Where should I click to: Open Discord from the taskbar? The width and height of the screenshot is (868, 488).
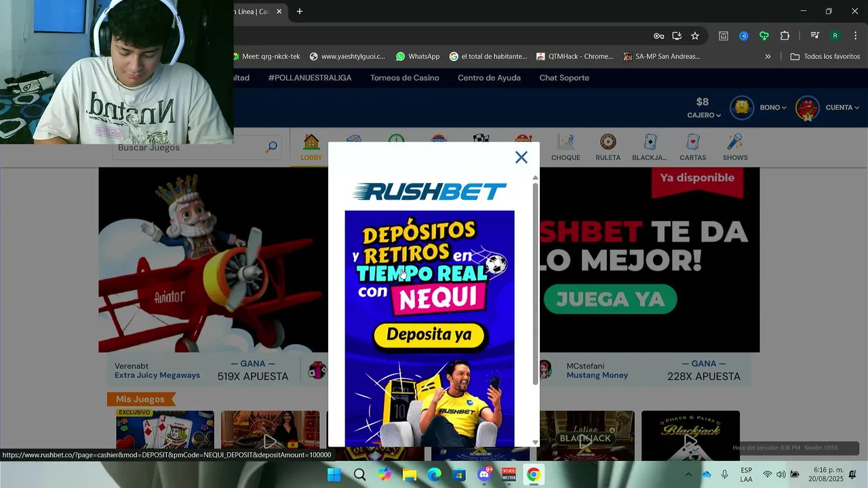point(484,474)
